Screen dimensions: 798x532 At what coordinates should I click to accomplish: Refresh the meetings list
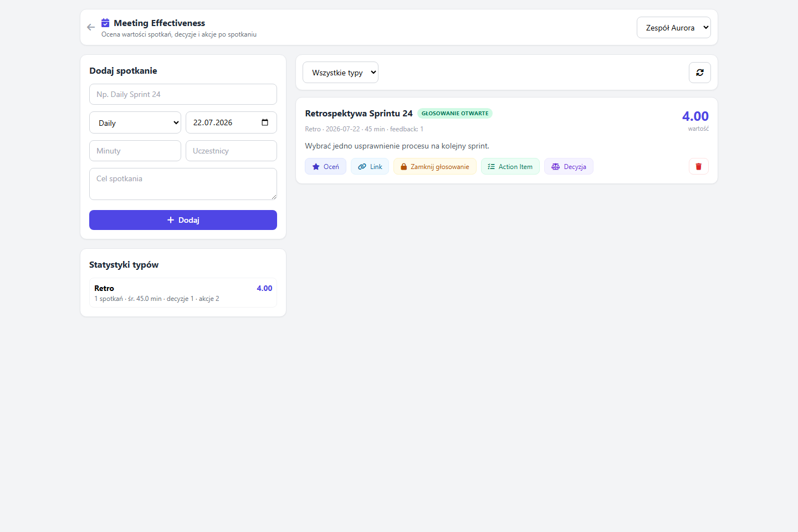[x=700, y=73]
